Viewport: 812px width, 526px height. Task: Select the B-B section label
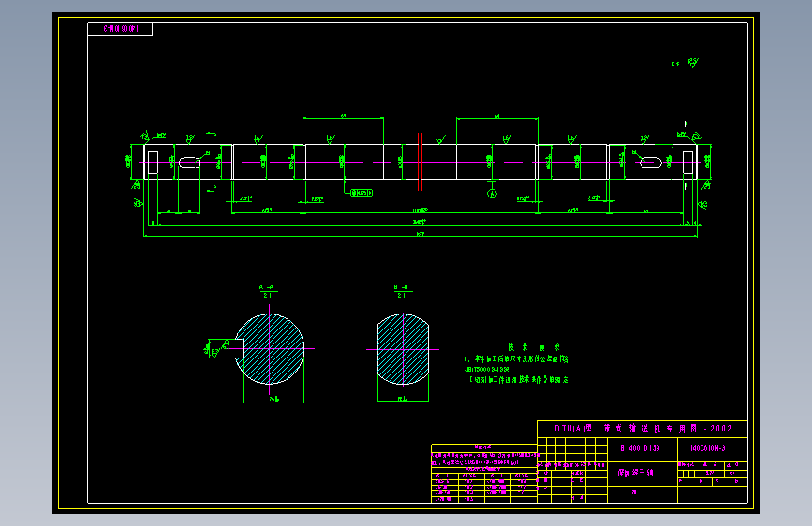[x=402, y=291]
